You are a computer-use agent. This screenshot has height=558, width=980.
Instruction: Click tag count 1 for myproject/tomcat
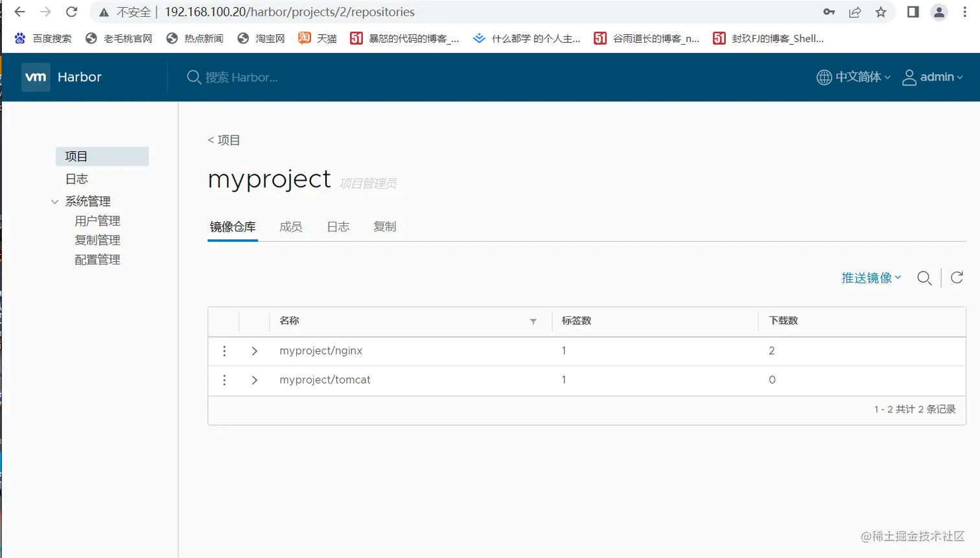point(564,380)
